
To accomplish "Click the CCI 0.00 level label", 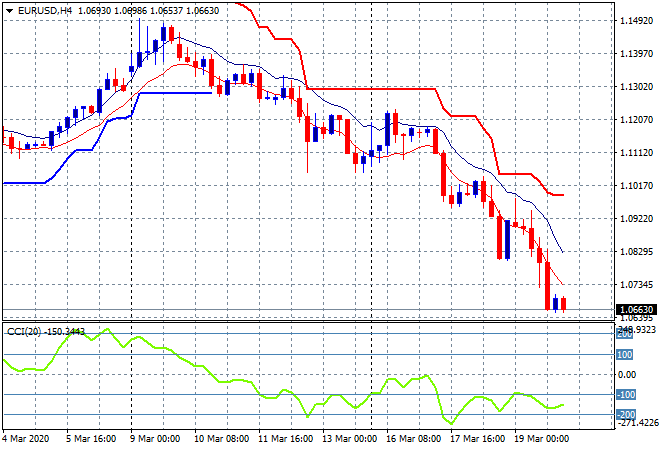I will [x=627, y=375].
